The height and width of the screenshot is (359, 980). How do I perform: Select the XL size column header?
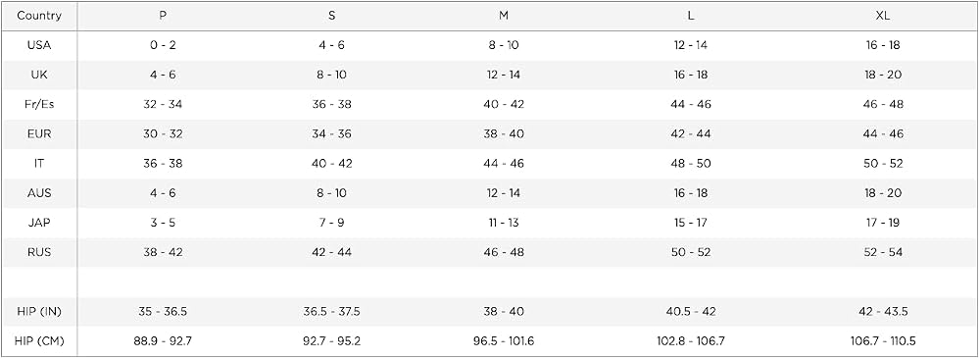pos(883,17)
